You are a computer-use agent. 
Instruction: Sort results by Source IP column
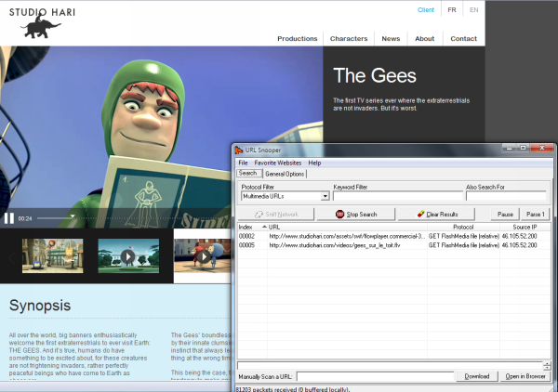(x=525, y=227)
